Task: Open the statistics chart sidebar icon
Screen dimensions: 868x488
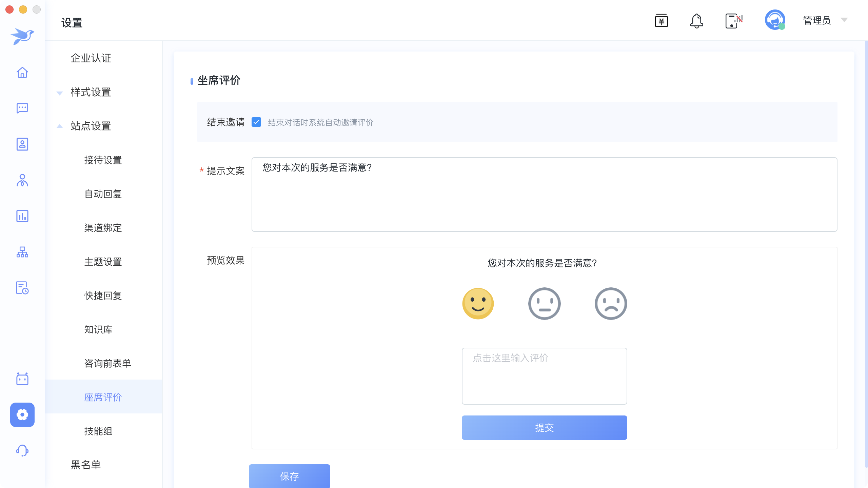Action: click(x=22, y=216)
